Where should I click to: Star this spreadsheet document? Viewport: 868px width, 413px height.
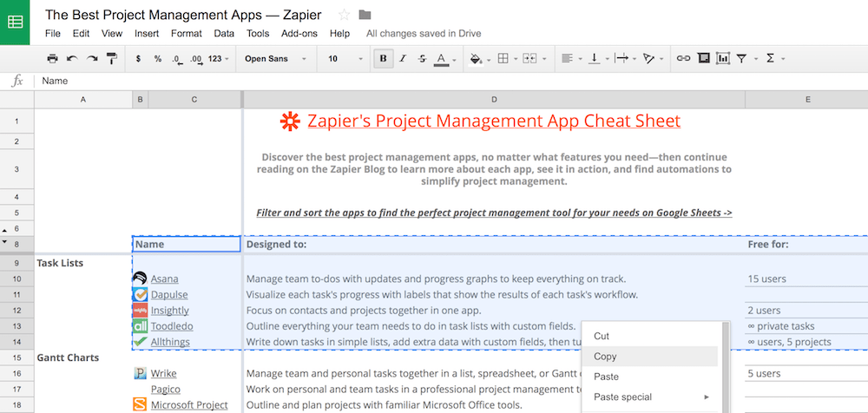click(x=344, y=15)
